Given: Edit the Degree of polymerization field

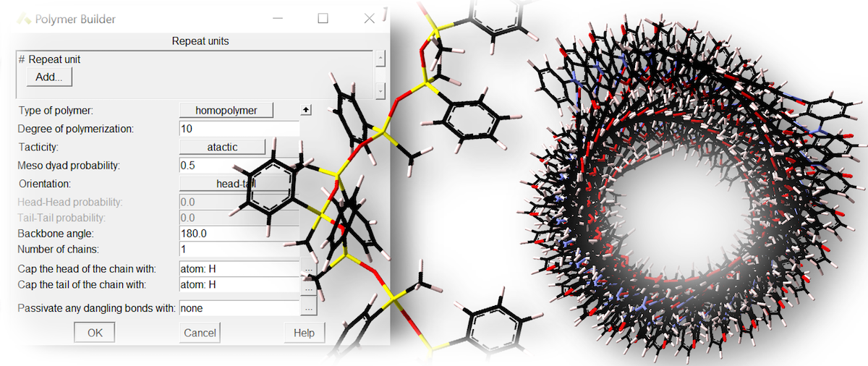Looking at the screenshot, I should [239, 129].
